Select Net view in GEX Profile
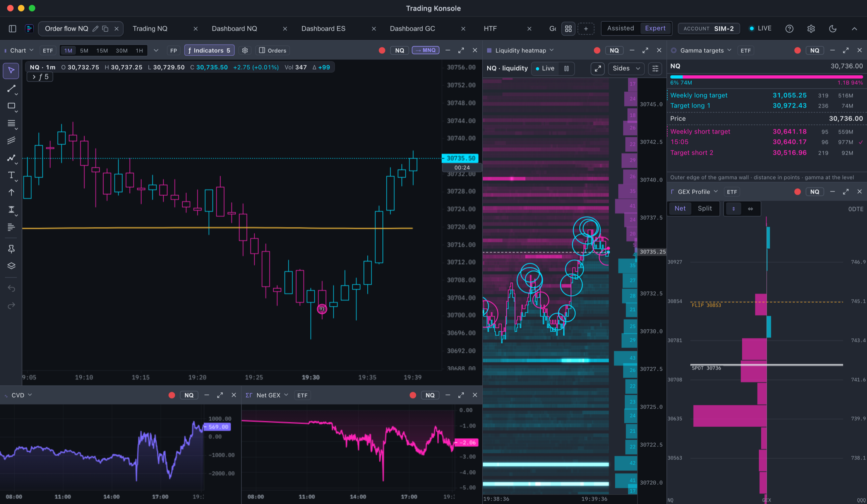The height and width of the screenshot is (504, 867). click(680, 208)
